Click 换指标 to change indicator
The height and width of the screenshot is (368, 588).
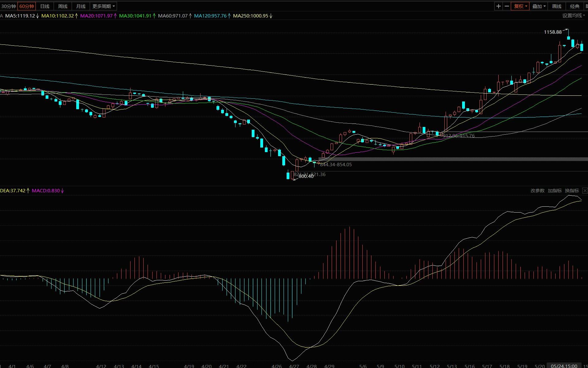(x=572, y=191)
